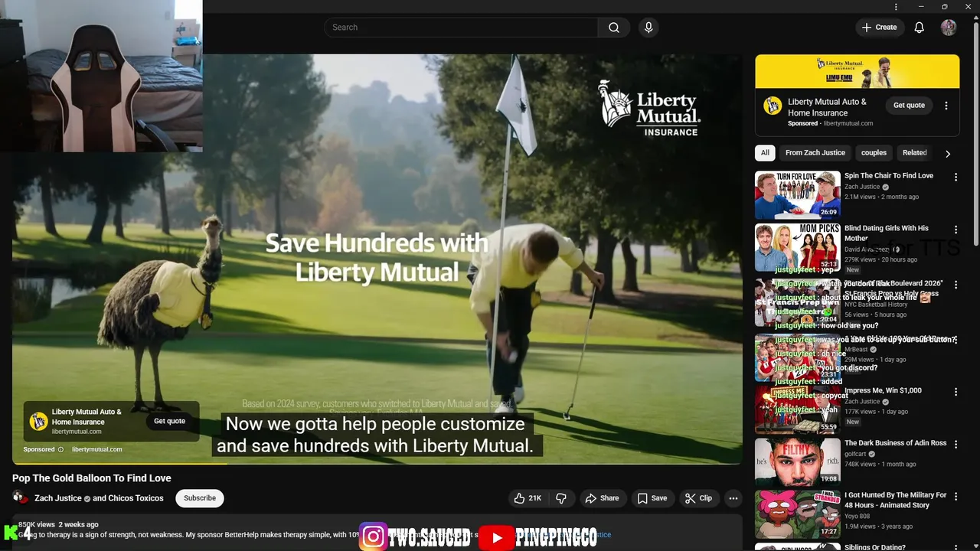Focus the Search input field
Image resolution: width=980 pixels, height=551 pixels.
pos(461,28)
